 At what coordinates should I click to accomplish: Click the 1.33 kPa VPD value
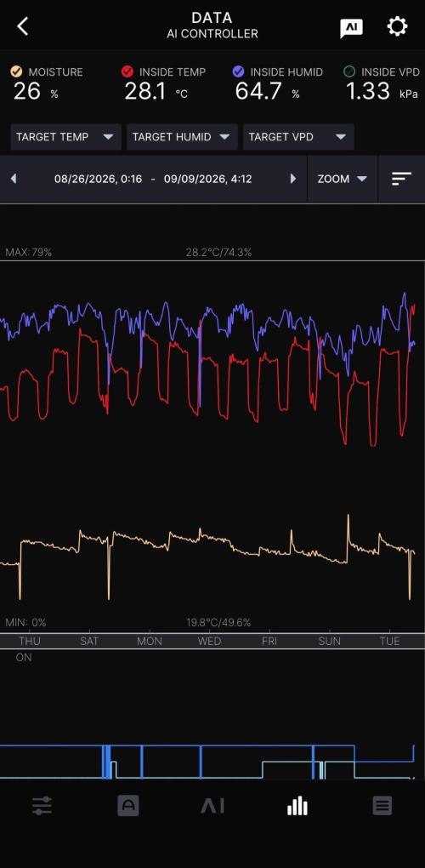tap(382, 91)
